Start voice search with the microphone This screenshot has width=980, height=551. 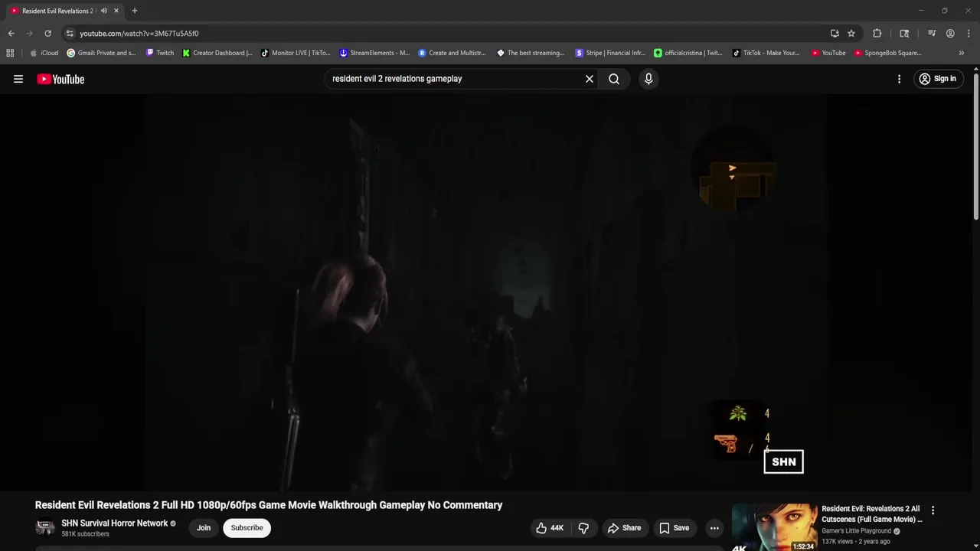(648, 79)
